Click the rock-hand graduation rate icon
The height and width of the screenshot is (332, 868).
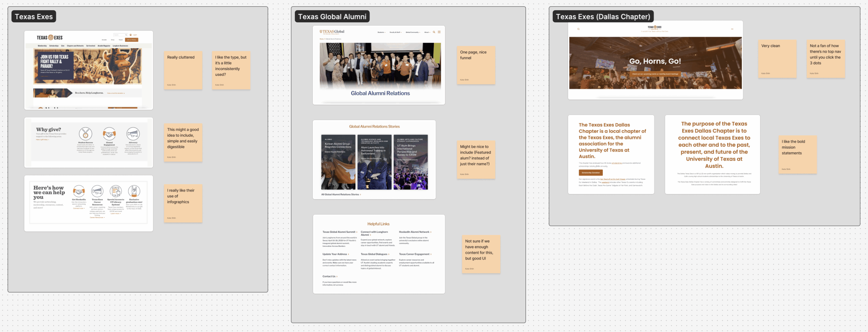[x=134, y=192]
